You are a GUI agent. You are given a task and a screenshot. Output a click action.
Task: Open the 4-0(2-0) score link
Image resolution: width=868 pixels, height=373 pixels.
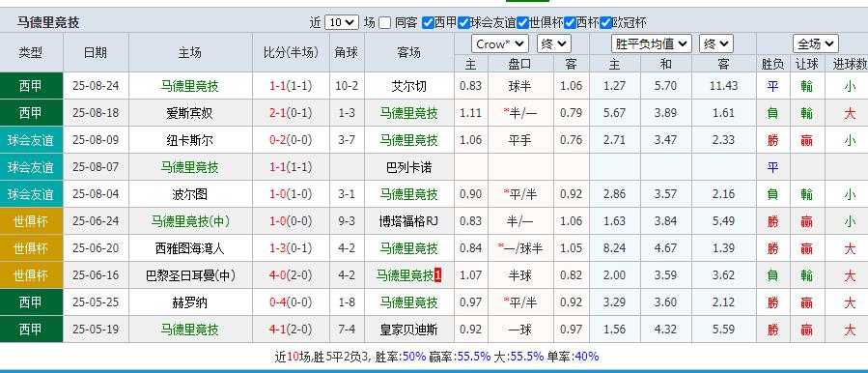tap(291, 275)
